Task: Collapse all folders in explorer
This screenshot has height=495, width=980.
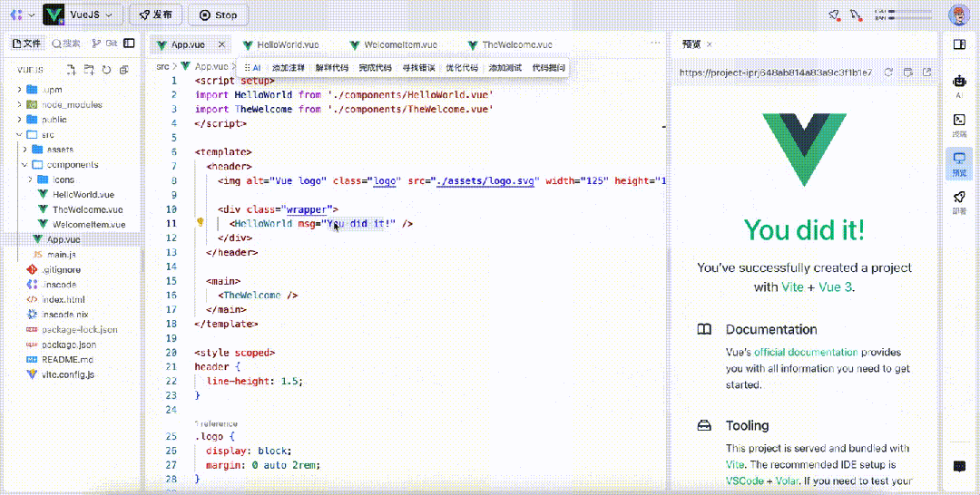Action: 123,69
